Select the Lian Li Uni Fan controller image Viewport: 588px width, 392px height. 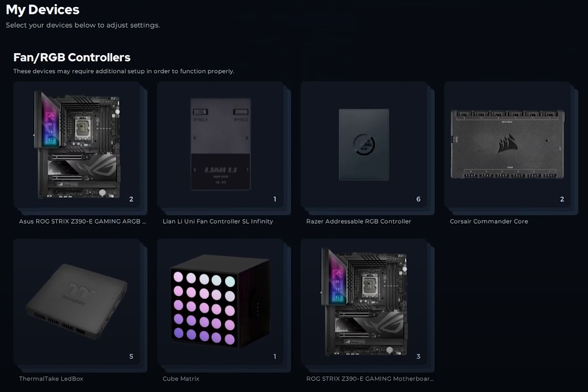[221, 144]
